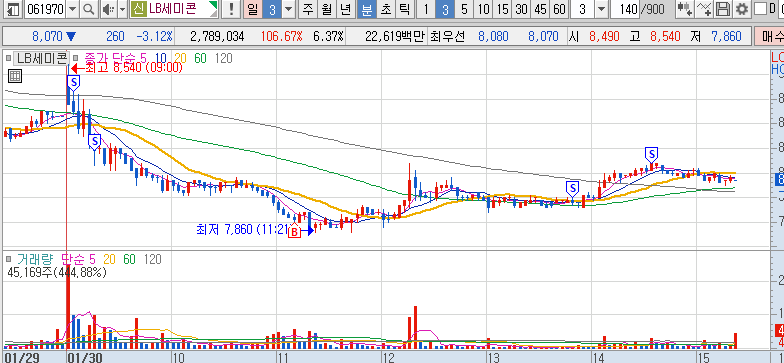Select the 초 (second) chart period
The height and width of the screenshot is (363, 784).
[386, 9]
